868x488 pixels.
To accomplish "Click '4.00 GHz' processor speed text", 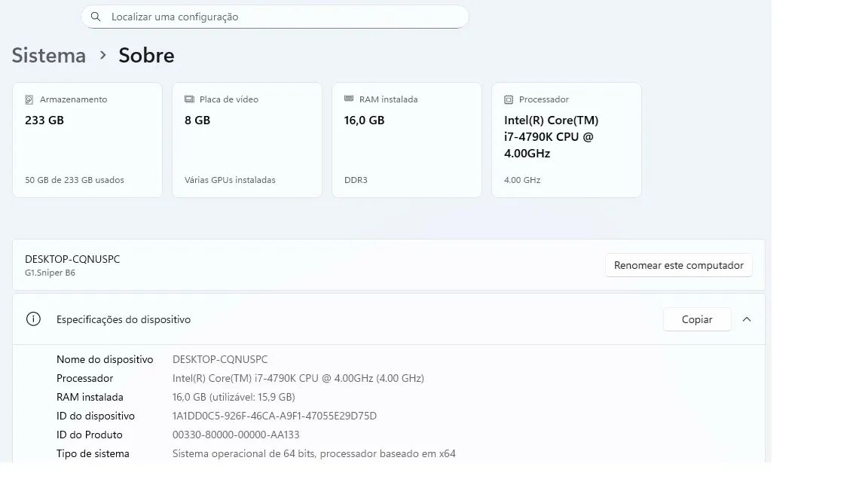I will pyautogui.click(x=522, y=180).
